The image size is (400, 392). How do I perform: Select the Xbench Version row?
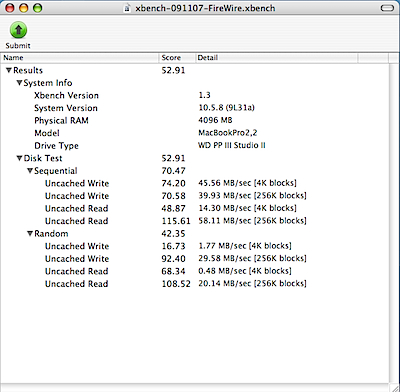click(x=195, y=95)
